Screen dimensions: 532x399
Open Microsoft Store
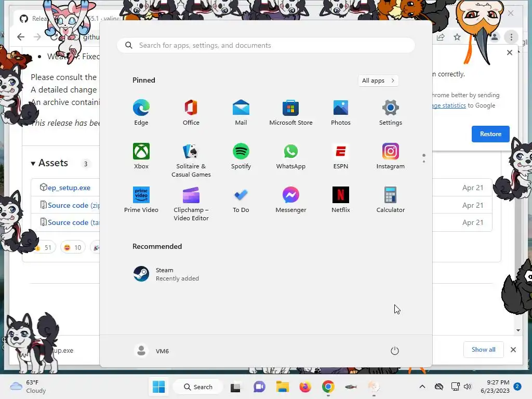point(291,113)
